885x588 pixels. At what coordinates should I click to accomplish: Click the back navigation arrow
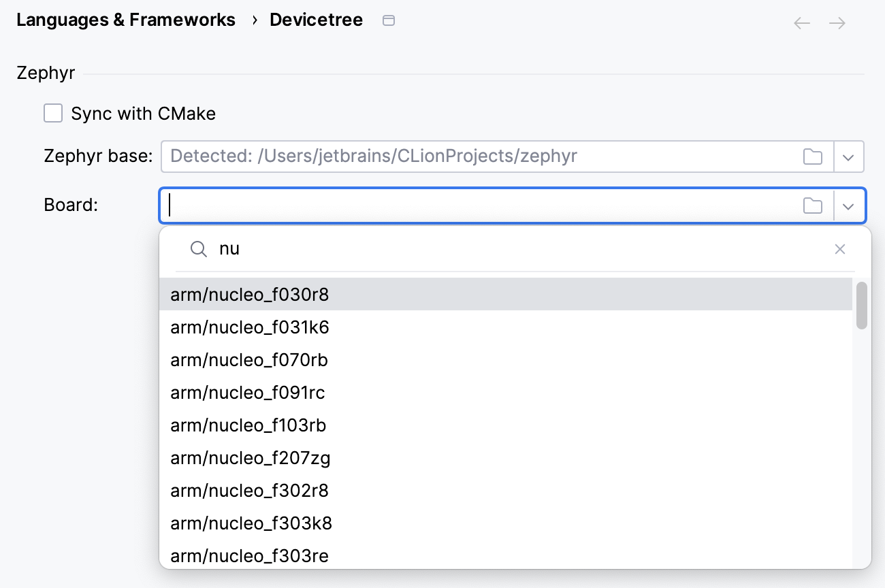pos(802,23)
